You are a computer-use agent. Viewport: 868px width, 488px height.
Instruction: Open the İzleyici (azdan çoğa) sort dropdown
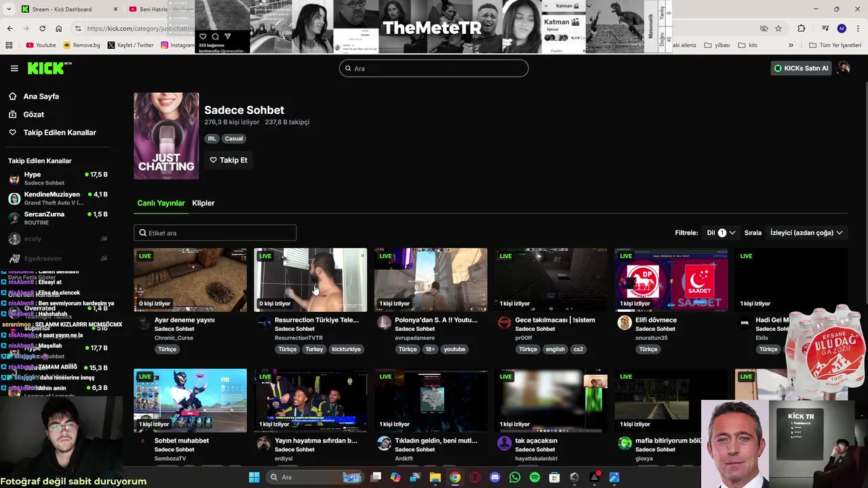click(806, 232)
